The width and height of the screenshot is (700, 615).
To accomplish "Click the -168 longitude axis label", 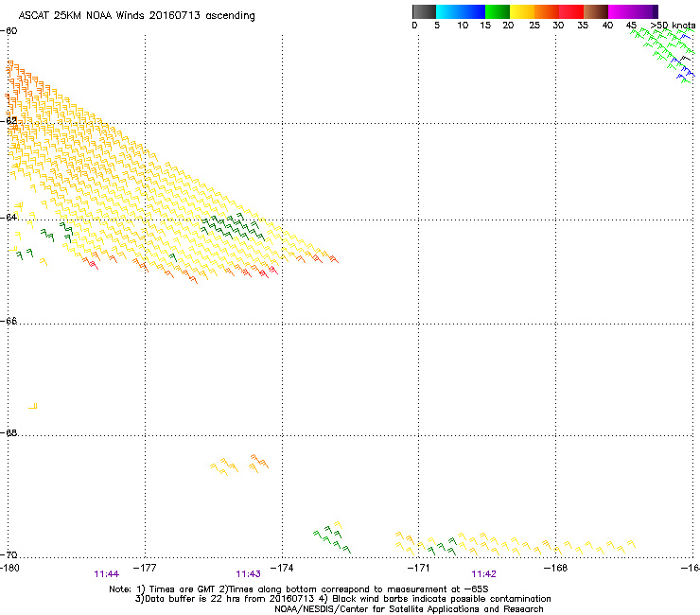I will tap(555, 568).
